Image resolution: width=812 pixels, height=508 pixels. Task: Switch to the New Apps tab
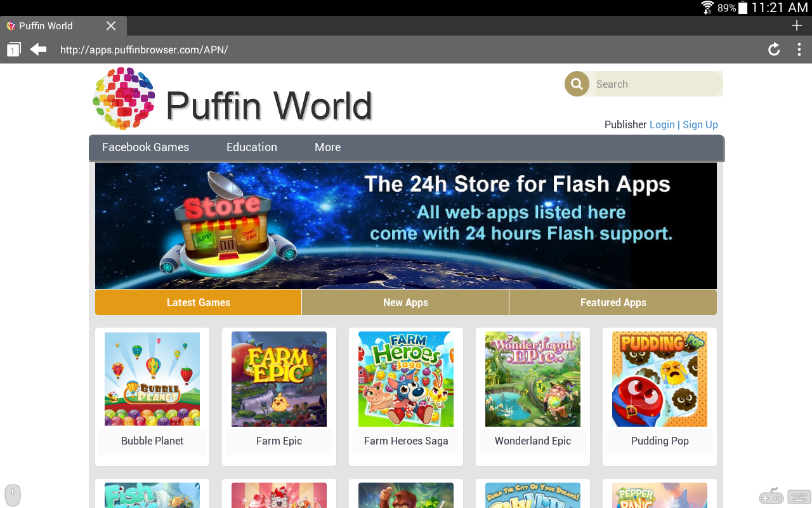point(405,302)
